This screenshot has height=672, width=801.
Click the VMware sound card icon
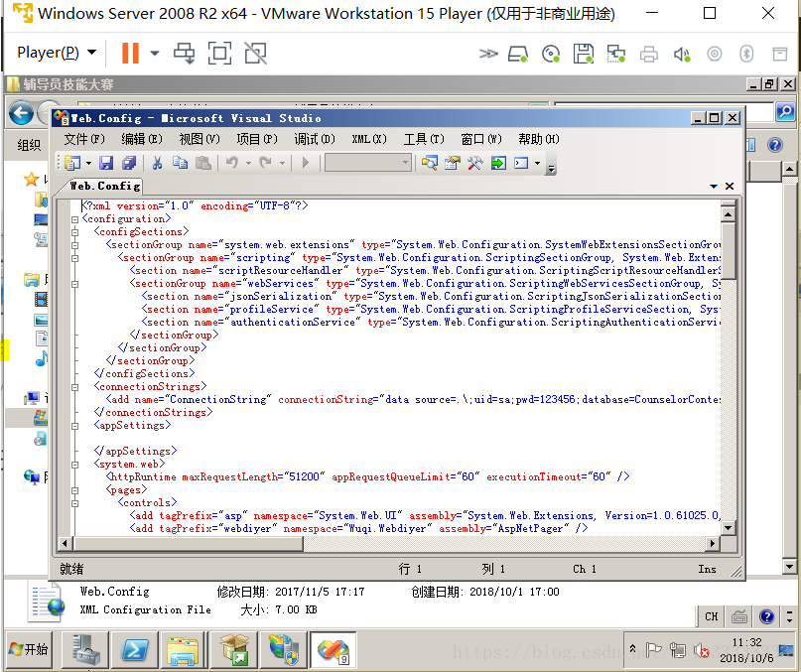[682, 54]
